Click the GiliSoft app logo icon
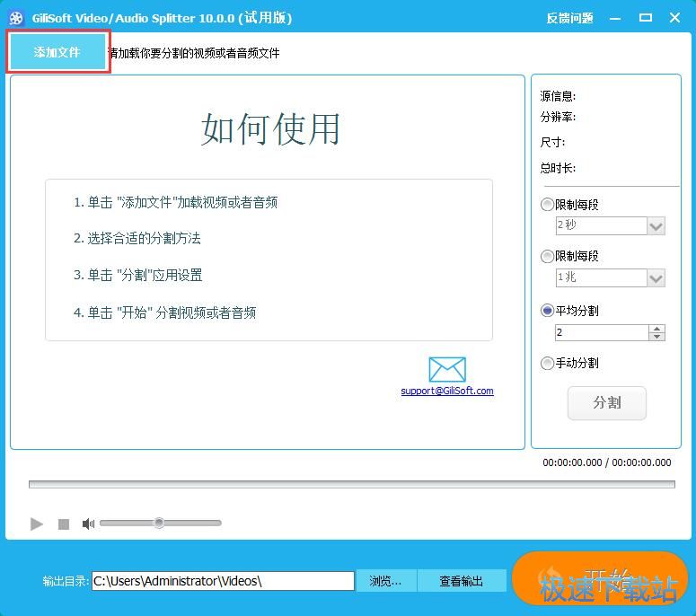696x616 pixels. (16, 18)
